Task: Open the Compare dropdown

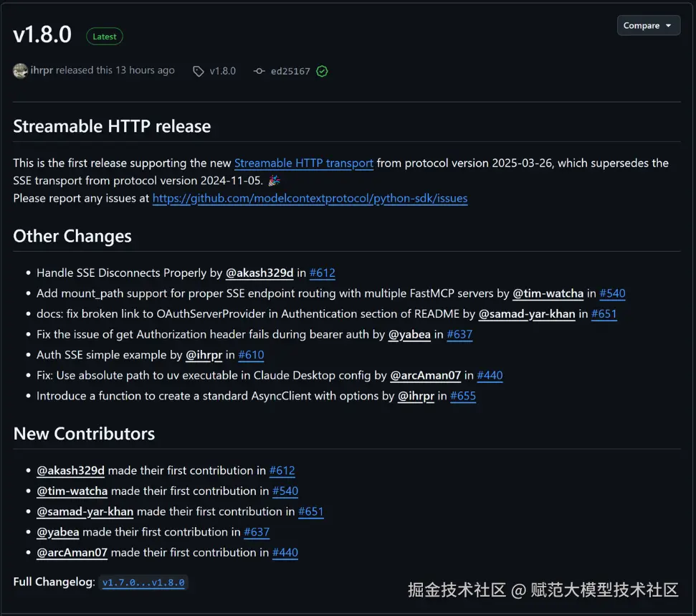Action: (648, 26)
